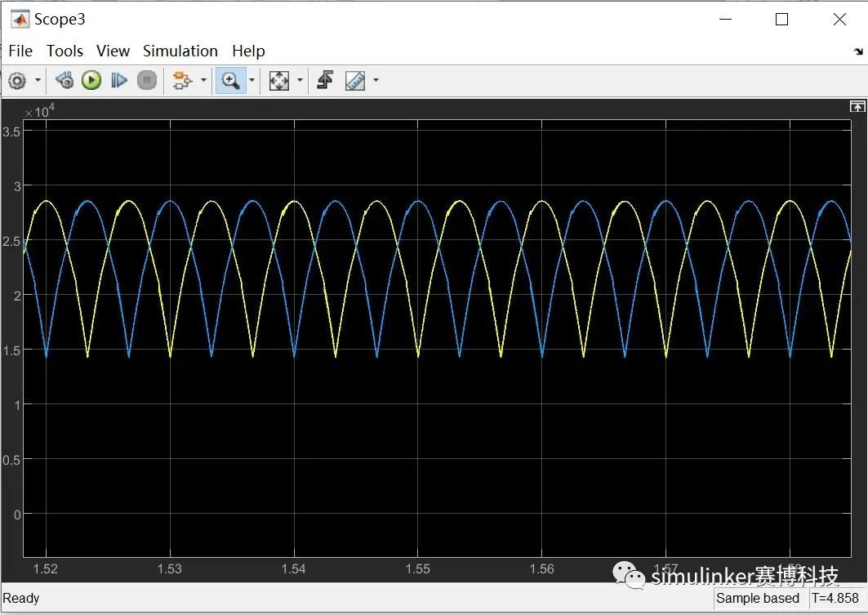The height and width of the screenshot is (615, 868).
Task: Click the Scale Axes Limits icon
Action: (x=279, y=80)
